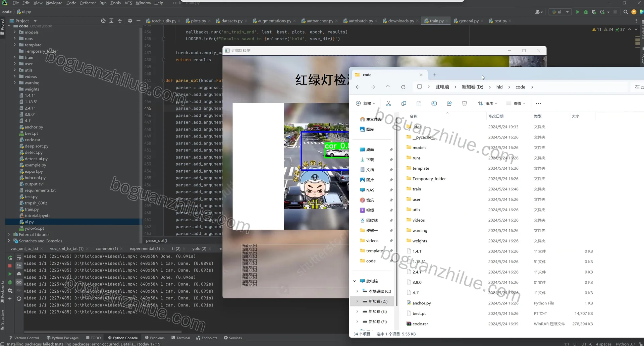This screenshot has width=644, height=346.
Task: Add a new tab in Explorer
Action: tap(435, 75)
